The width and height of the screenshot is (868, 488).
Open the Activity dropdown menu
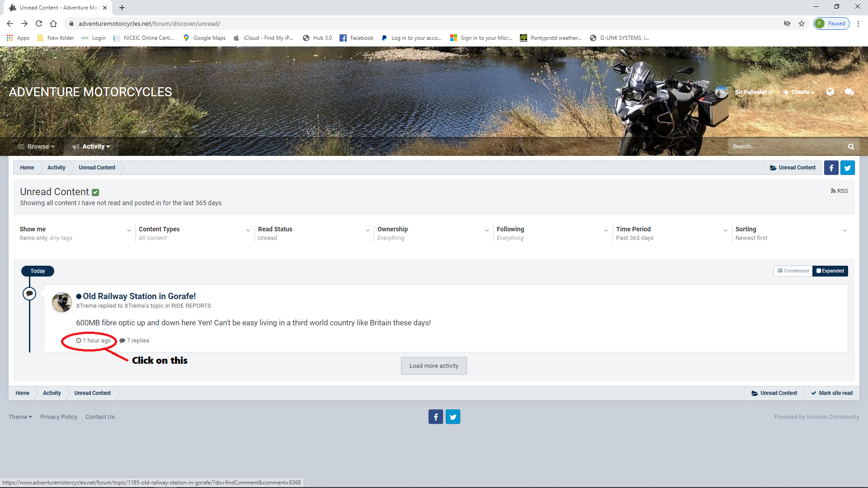pyautogui.click(x=91, y=146)
